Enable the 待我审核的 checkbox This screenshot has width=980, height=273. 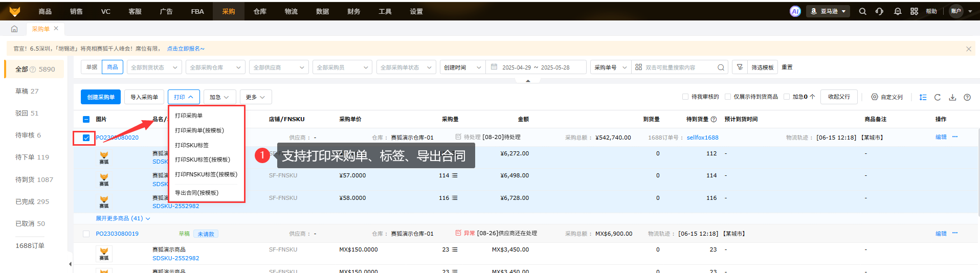[685, 97]
